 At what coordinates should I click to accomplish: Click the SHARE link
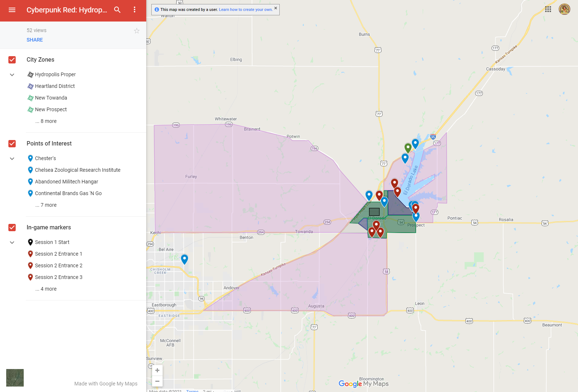click(35, 40)
